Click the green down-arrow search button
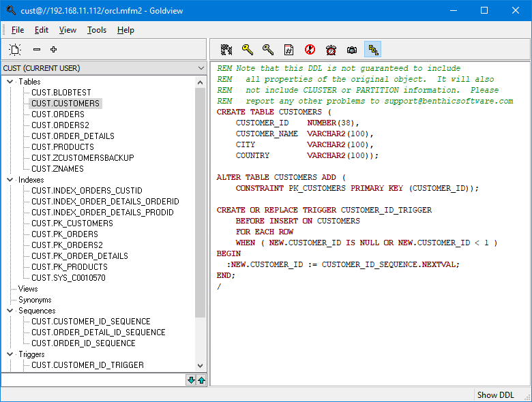The width and height of the screenshot is (532, 402). coord(191,380)
